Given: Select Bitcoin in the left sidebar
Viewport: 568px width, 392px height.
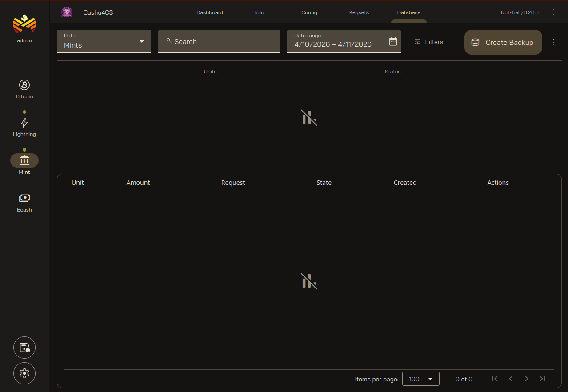Looking at the screenshot, I should pos(24,88).
